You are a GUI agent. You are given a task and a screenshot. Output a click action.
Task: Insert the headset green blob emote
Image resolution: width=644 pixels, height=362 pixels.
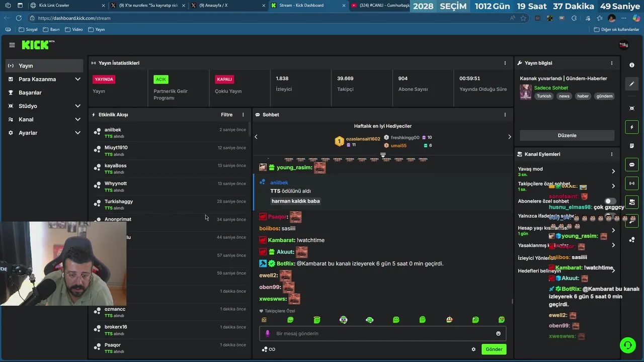(x=369, y=320)
